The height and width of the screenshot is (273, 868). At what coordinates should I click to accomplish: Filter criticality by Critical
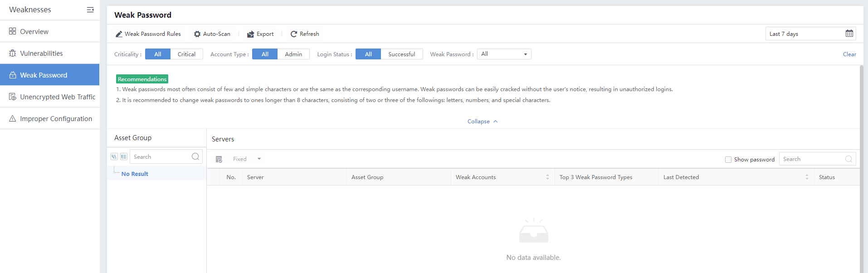tap(186, 54)
